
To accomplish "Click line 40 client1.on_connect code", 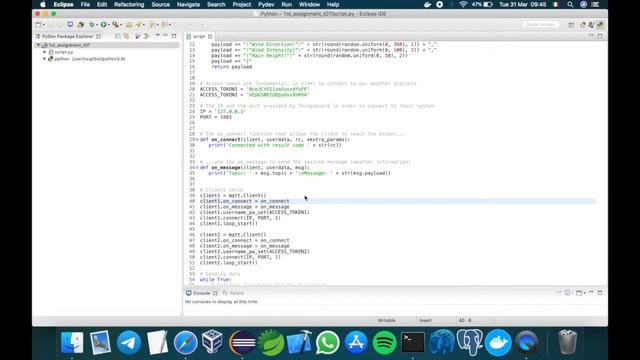I will click(244, 201).
